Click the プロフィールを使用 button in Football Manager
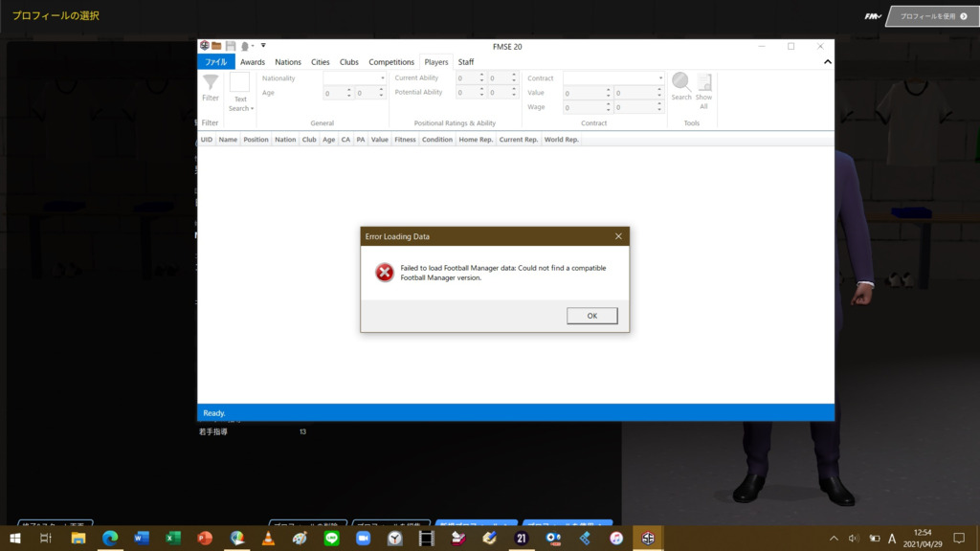Screen dimensions: 980x551 [x=933, y=16]
